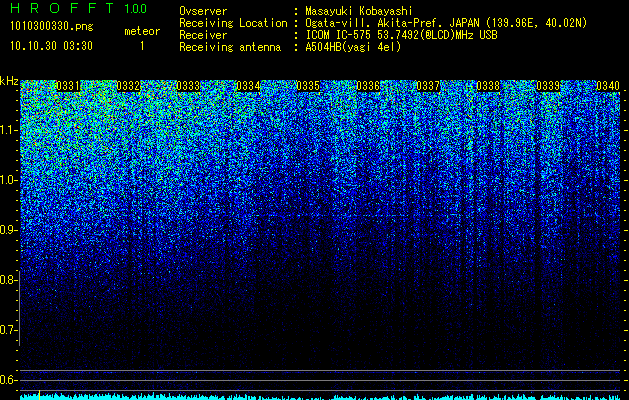Click the meteor count value 1
This screenshot has width=629, height=400.
pos(142,46)
